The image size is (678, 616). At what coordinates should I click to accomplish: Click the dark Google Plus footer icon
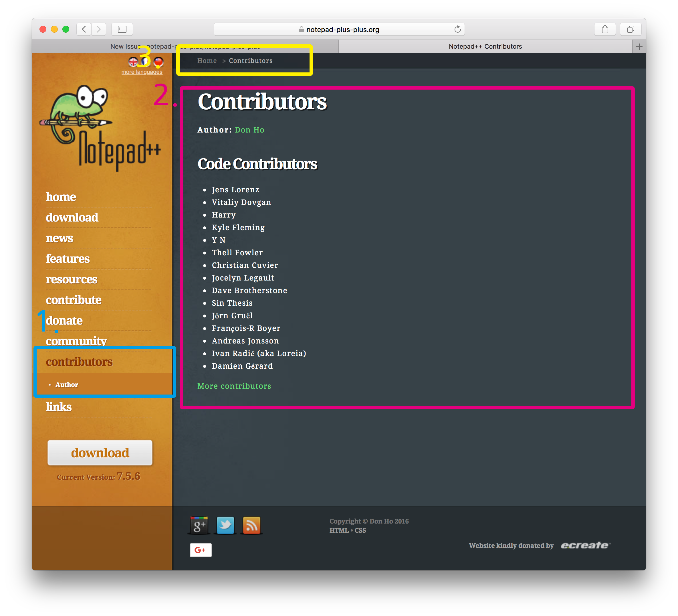(199, 525)
